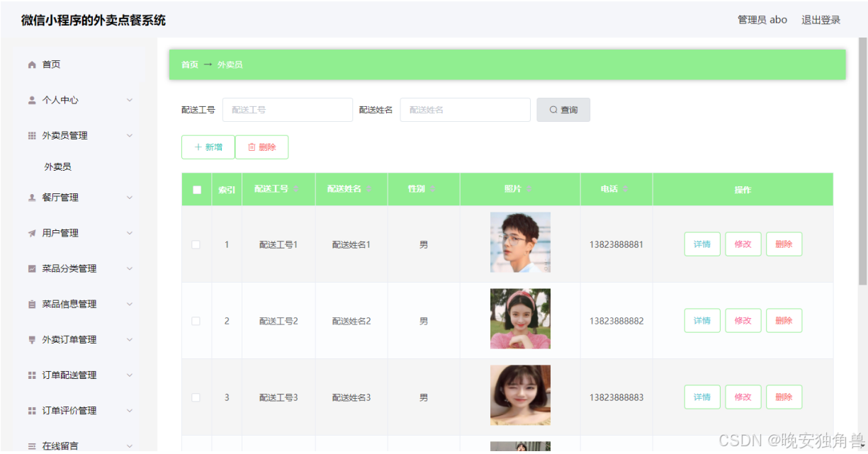Click 首页 in the green breadcrumb bar
The width and height of the screenshot is (868, 454).
(190, 64)
